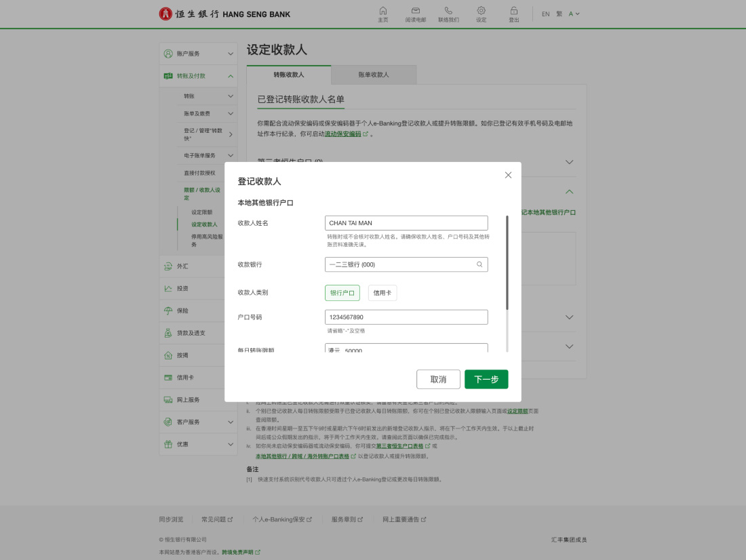Select 银行户口 payee type
Image resolution: width=746 pixels, height=560 pixels.
pos(342,293)
